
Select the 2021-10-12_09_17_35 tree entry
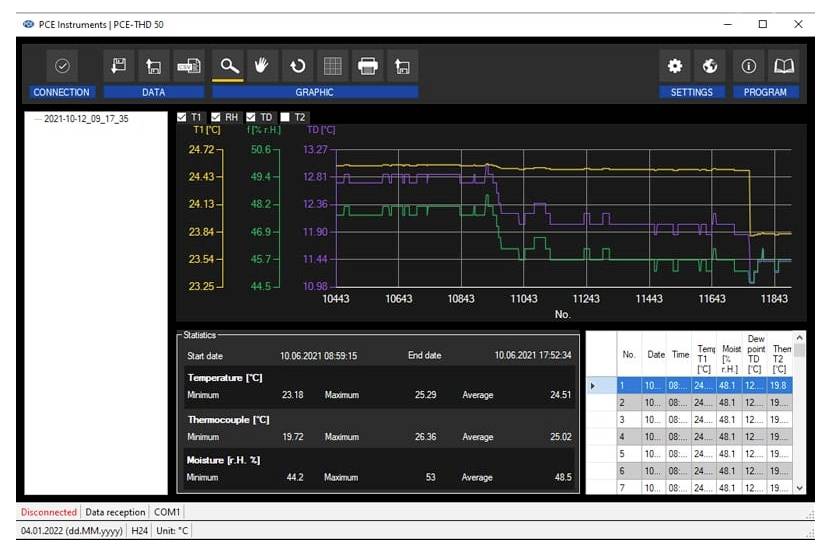86,119
